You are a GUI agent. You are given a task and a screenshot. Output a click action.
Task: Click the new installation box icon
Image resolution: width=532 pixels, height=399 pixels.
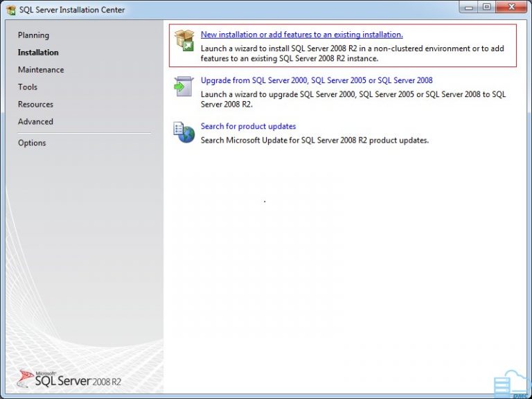[x=184, y=40]
